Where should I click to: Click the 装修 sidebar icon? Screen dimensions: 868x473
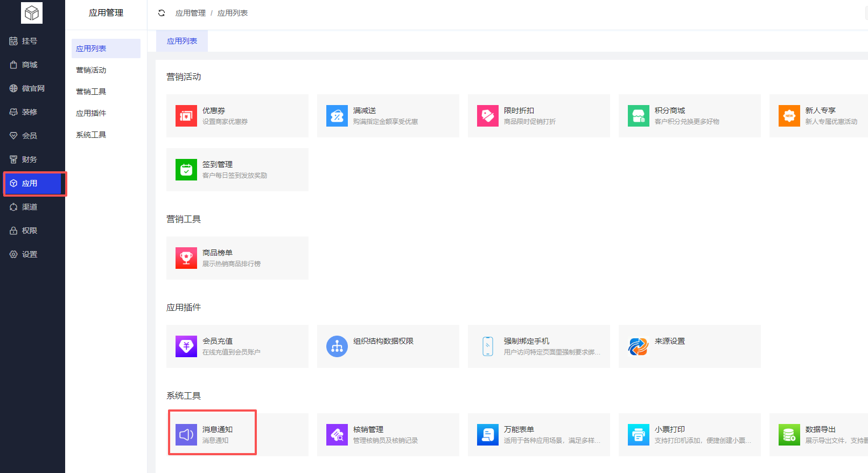(13, 112)
